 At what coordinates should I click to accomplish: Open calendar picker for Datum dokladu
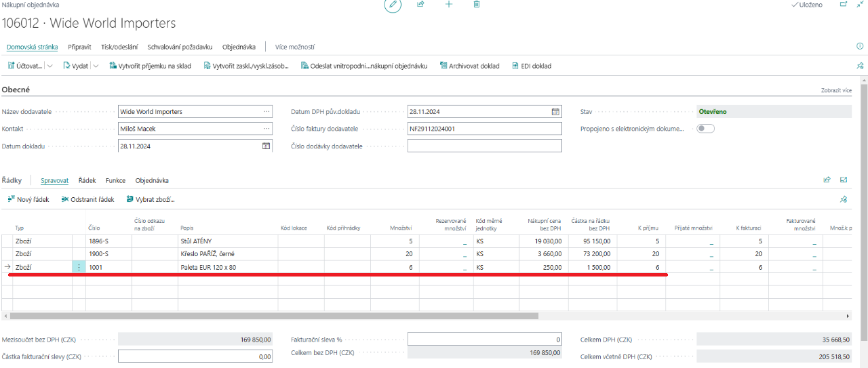tap(267, 146)
